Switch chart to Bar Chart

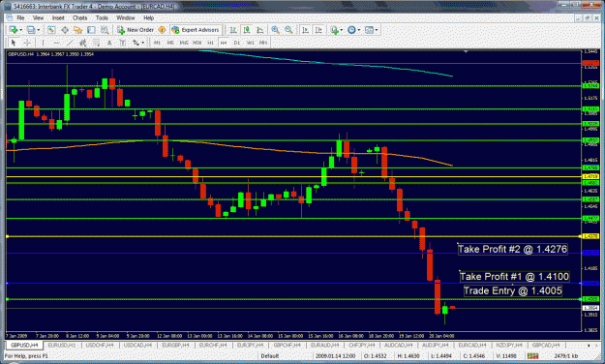click(x=233, y=30)
